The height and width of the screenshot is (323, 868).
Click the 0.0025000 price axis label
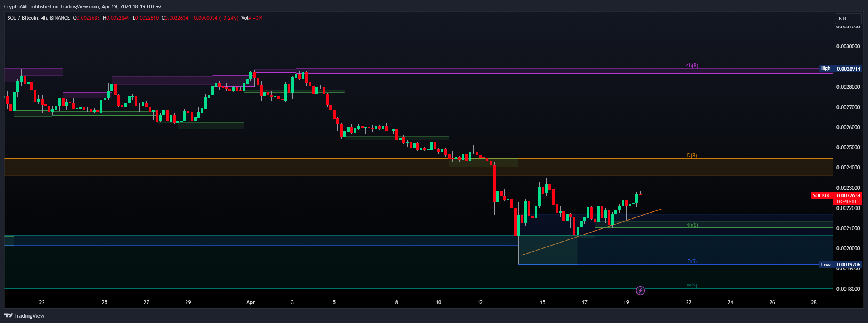coord(848,147)
